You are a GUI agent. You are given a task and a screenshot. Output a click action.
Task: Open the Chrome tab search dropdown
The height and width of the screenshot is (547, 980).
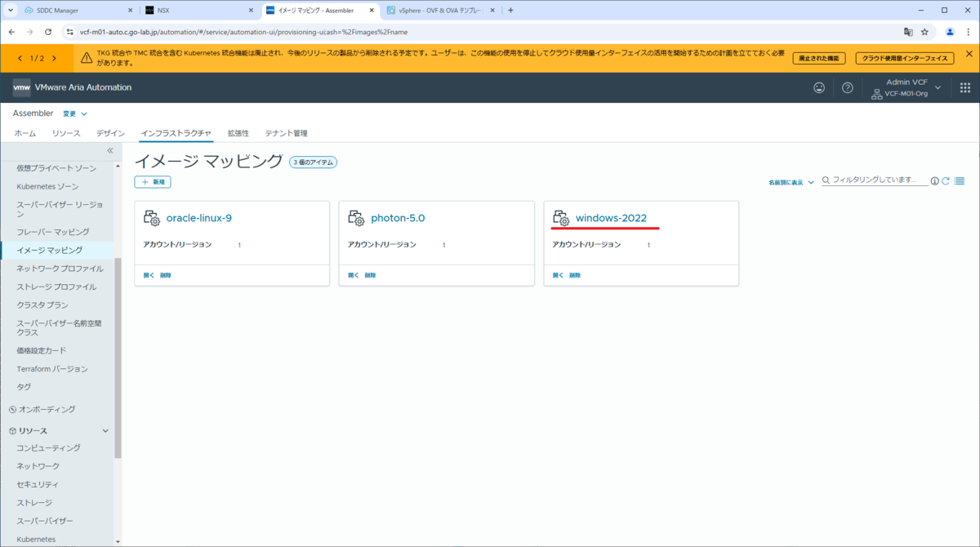(x=11, y=11)
